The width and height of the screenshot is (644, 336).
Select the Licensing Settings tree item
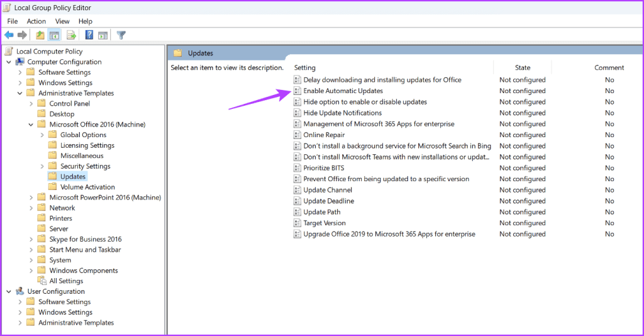click(87, 145)
